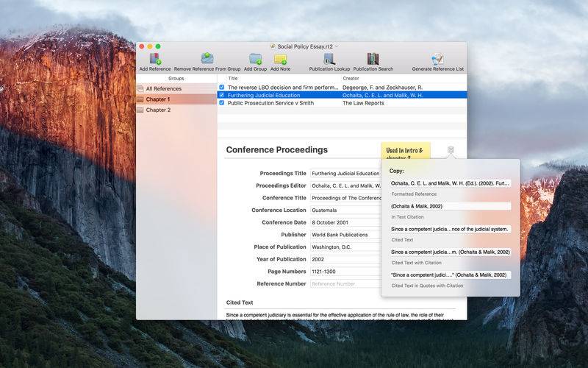Click Page Numbers field 1121-1300
588x368 pixels.
345,272
